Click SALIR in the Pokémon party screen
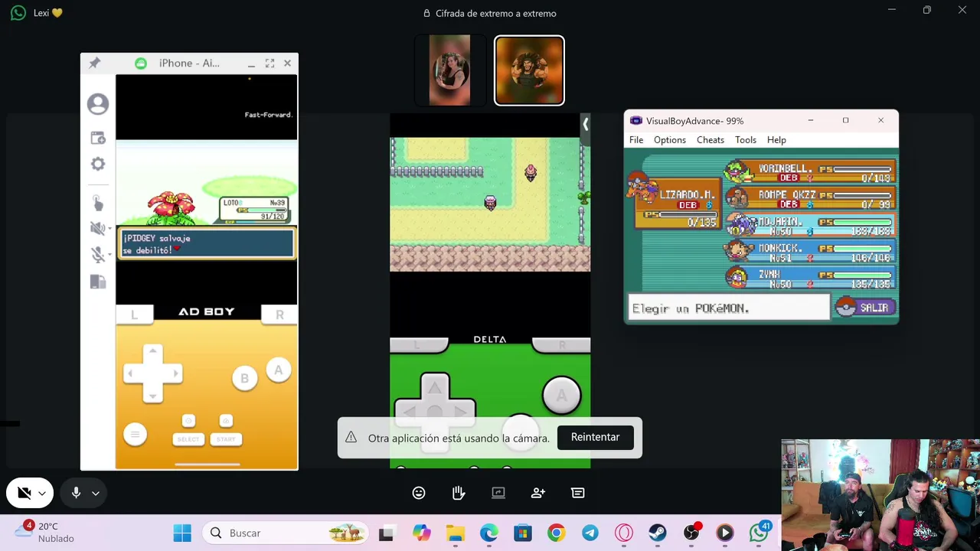 tap(864, 308)
